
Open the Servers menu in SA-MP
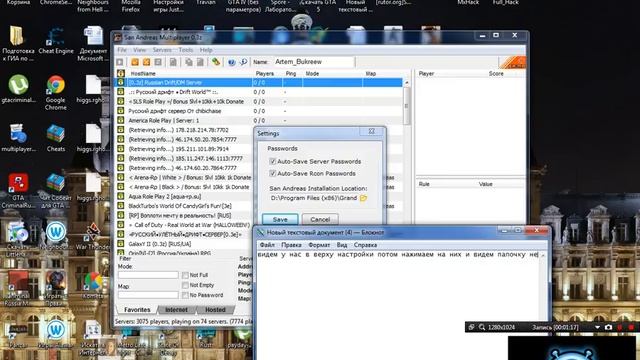[162, 50]
